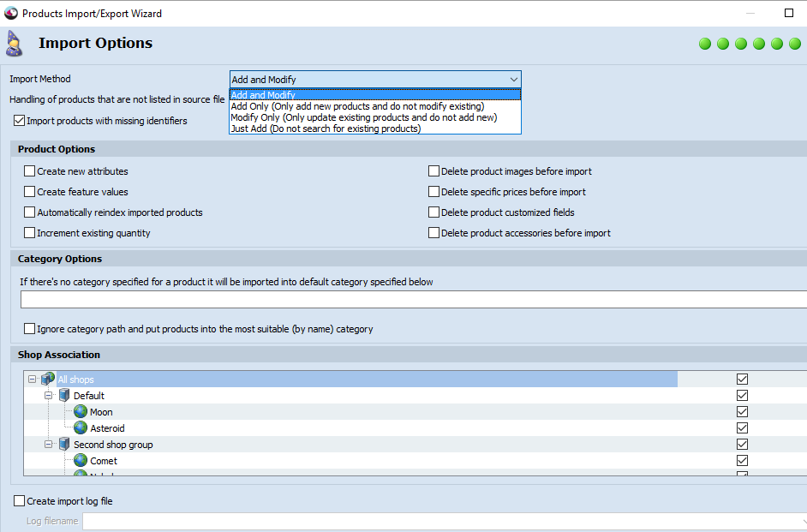
Task: Collapse the Second shop group node
Action: 48,445
